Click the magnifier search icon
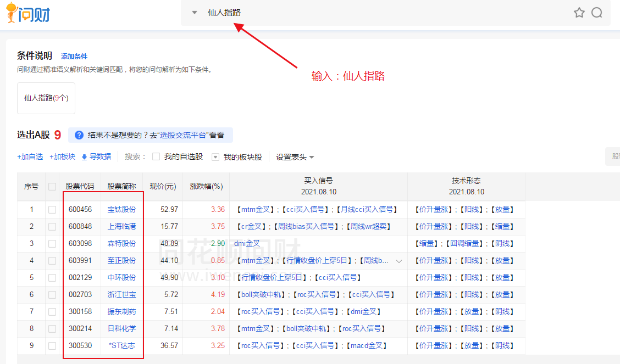Image resolution: width=620 pixels, height=364 pixels. click(x=597, y=13)
